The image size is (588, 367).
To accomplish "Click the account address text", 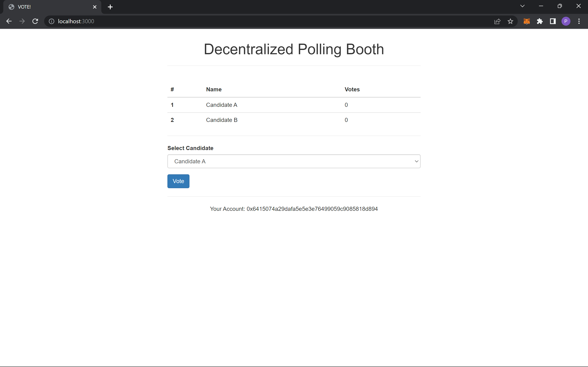I will click(312, 209).
